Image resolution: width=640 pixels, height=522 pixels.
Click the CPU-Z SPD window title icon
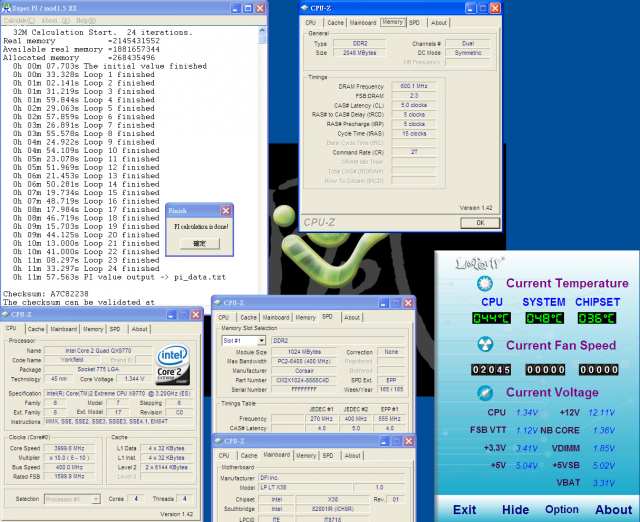218,303
